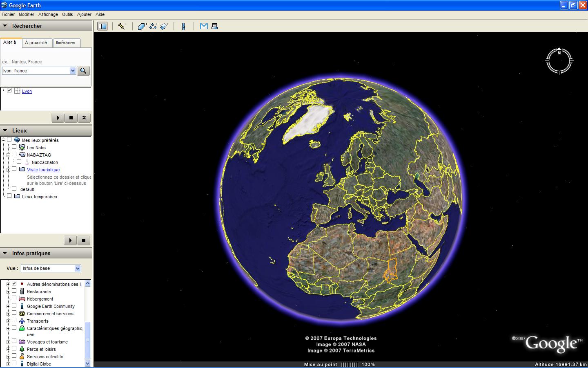Open the Modifier menu
Viewport: 588px width, 368px height.
click(27, 14)
